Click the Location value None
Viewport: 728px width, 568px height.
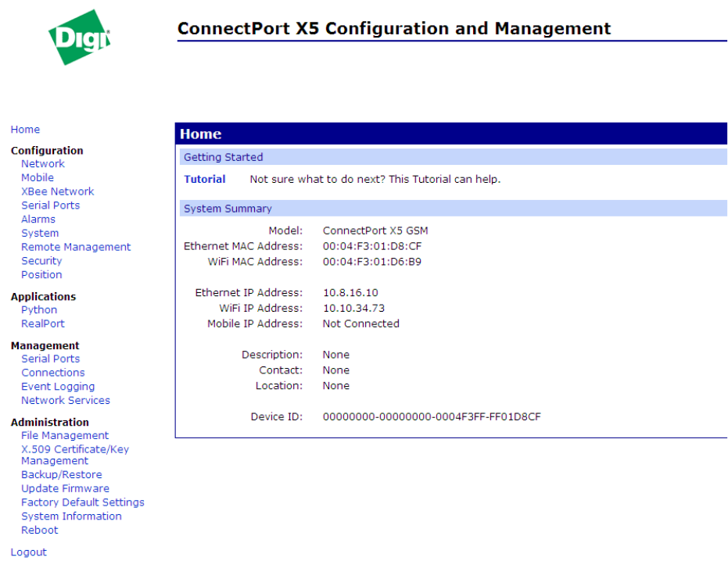336,386
